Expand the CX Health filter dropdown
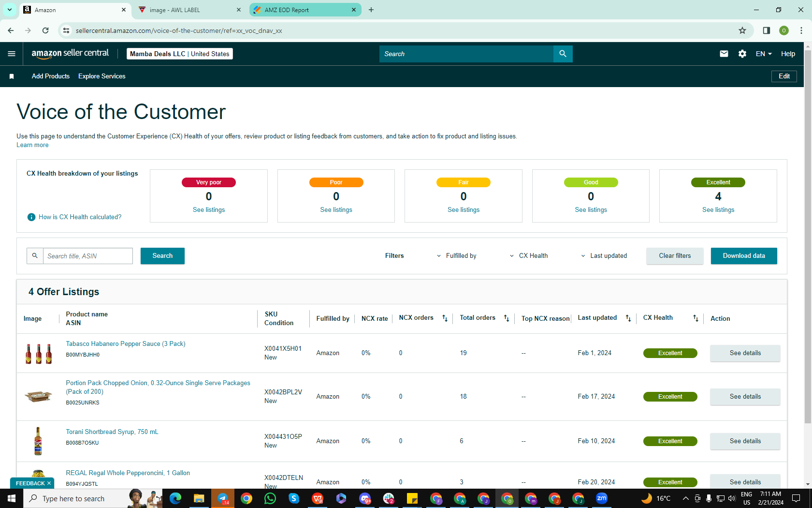The height and width of the screenshot is (508, 812). [x=528, y=256]
